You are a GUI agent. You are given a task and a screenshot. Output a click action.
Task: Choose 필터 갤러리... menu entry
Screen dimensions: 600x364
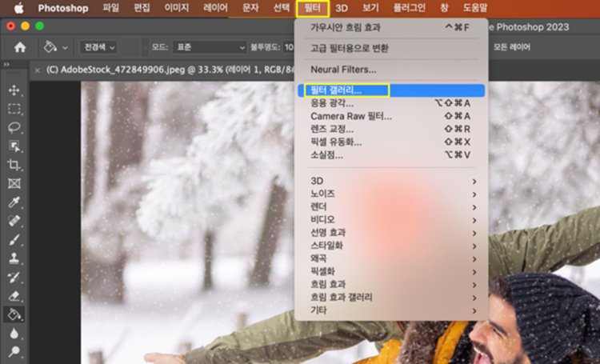pyautogui.click(x=391, y=90)
